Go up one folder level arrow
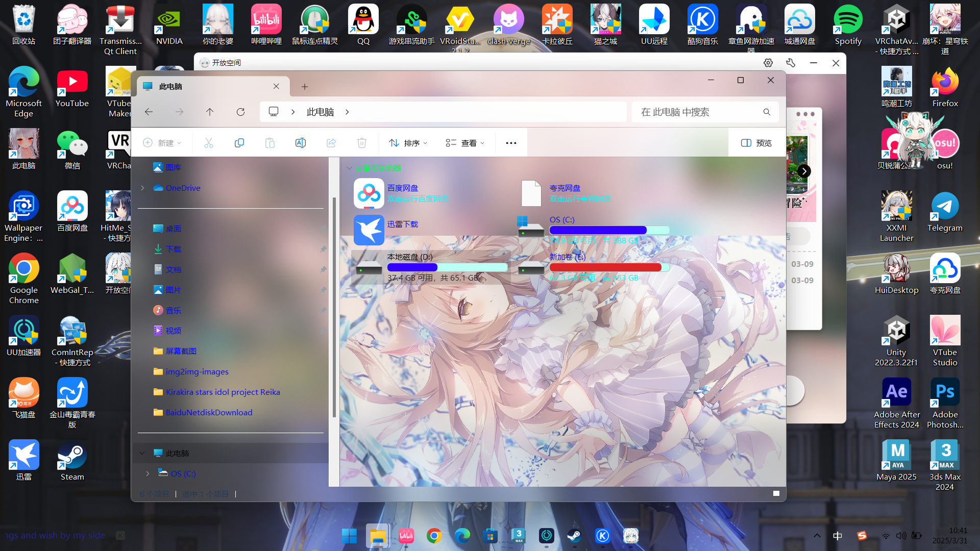Image resolution: width=980 pixels, height=551 pixels. click(x=210, y=112)
